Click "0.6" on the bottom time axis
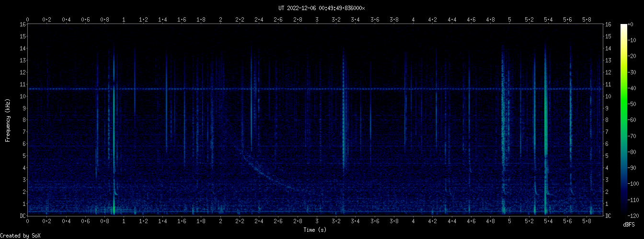Screen dimensions: 644x239 tap(85, 221)
